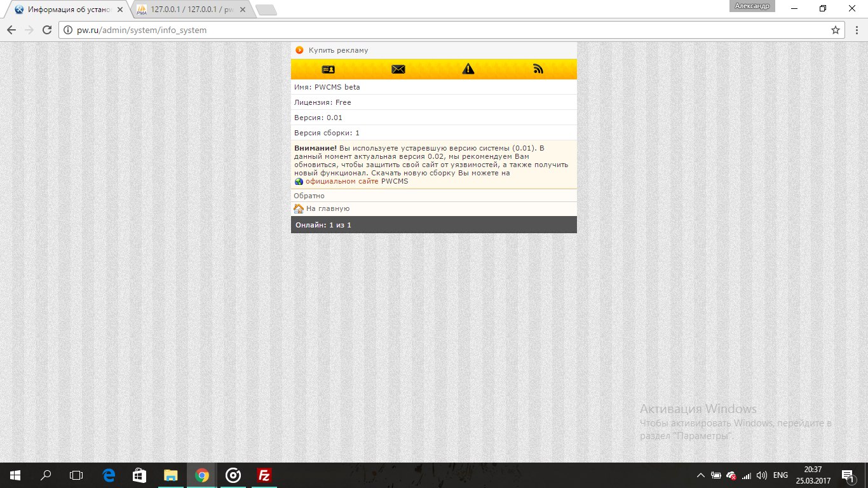This screenshot has width=868, height=488.
Task: Click the orange arrow icon beside Купить рекламу
Action: click(x=300, y=50)
